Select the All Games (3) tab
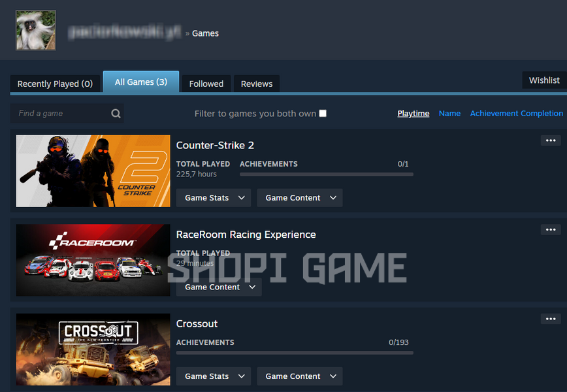This screenshot has height=392, width=567. [141, 82]
